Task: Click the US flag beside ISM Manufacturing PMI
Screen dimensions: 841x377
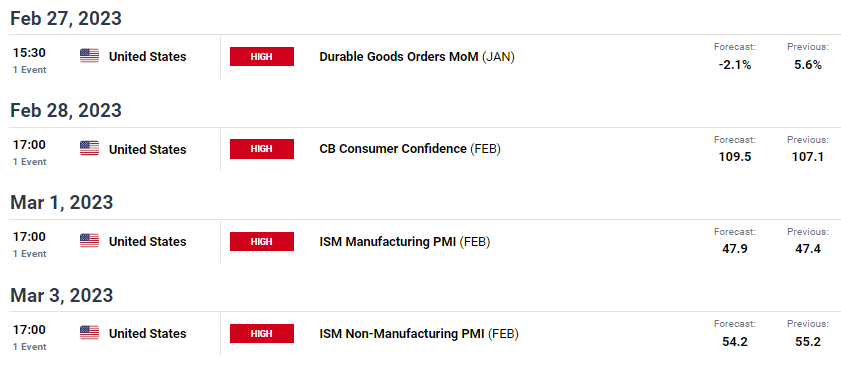Action: point(90,241)
